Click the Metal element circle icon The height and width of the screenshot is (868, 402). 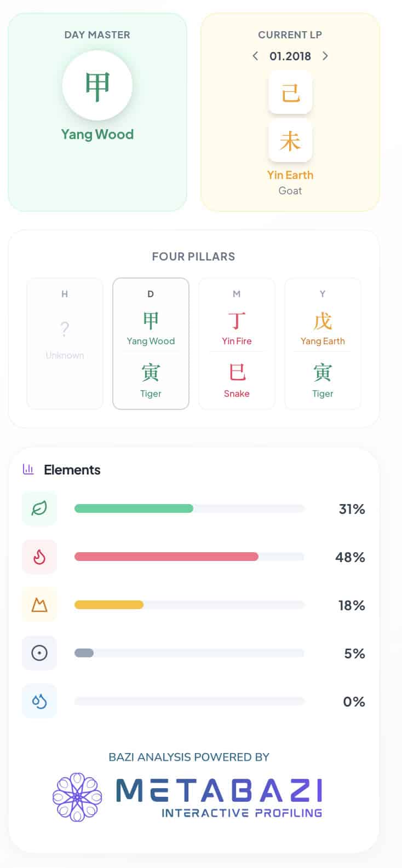[x=39, y=653]
